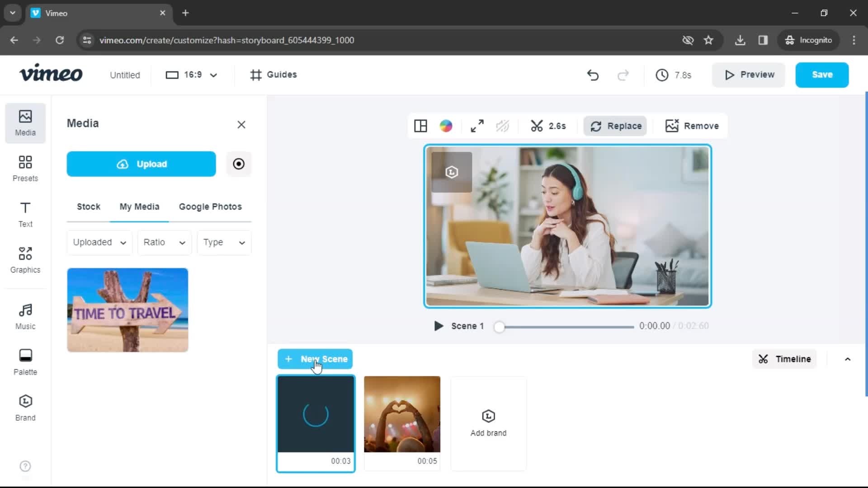Switch to the Stock media tab
The image size is (868, 488).
88,206
